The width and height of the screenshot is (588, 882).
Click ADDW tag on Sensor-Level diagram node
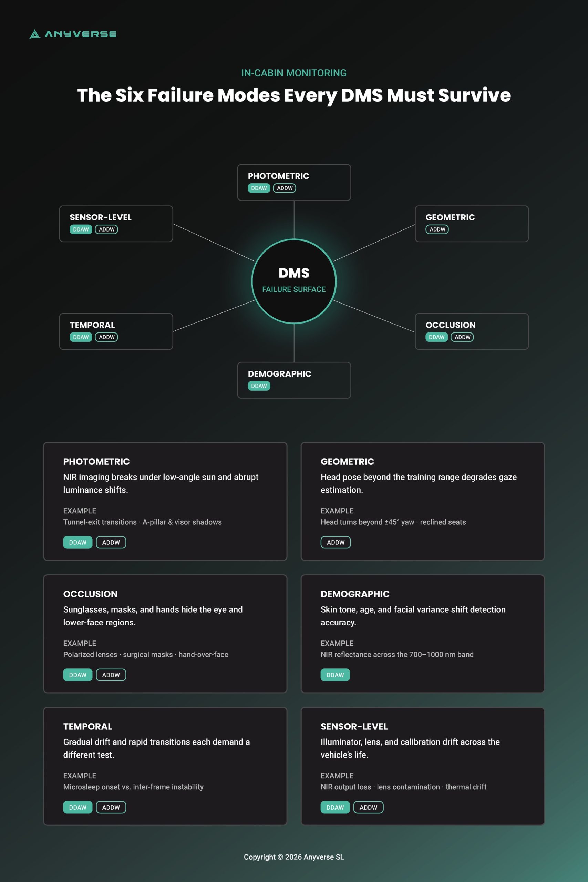click(106, 229)
